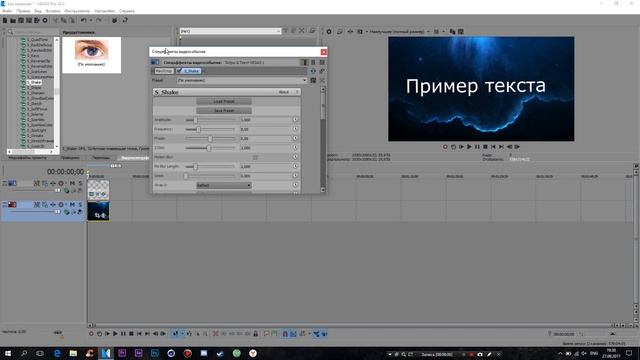
Task: Click Remove selected plug-in icon in effects dialog
Action: click(322, 71)
